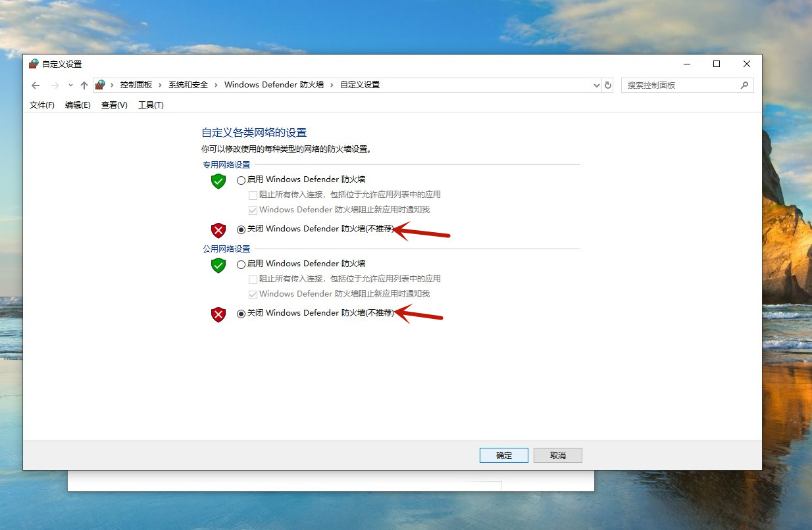The height and width of the screenshot is (530, 812).
Task: Click the Refresh button in address bar
Action: click(x=608, y=85)
